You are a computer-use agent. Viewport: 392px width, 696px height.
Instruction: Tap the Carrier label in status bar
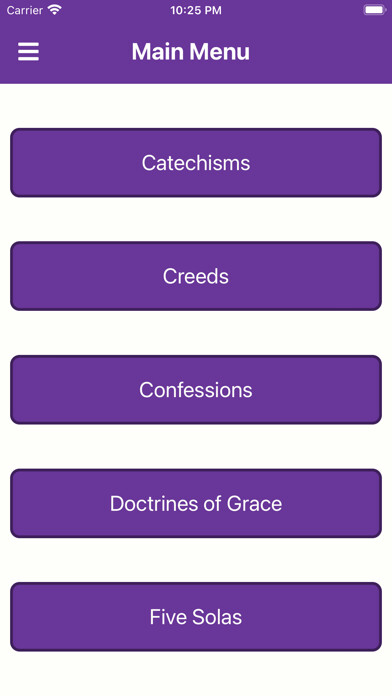(24, 11)
